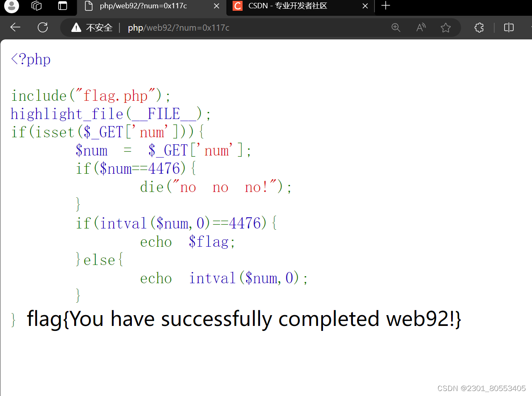This screenshot has width=532, height=396.
Task: Close the php/web92 tab
Action: pos(216,6)
